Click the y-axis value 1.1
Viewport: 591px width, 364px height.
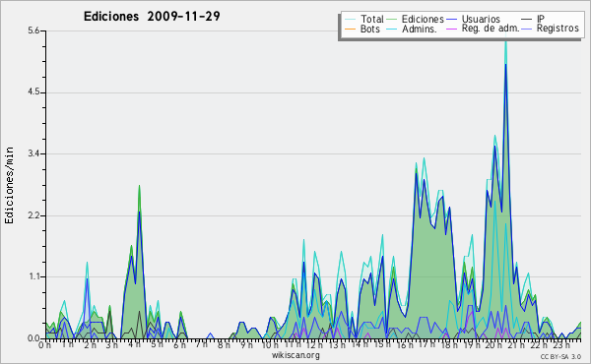pyautogui.click(x=33, y=277)
